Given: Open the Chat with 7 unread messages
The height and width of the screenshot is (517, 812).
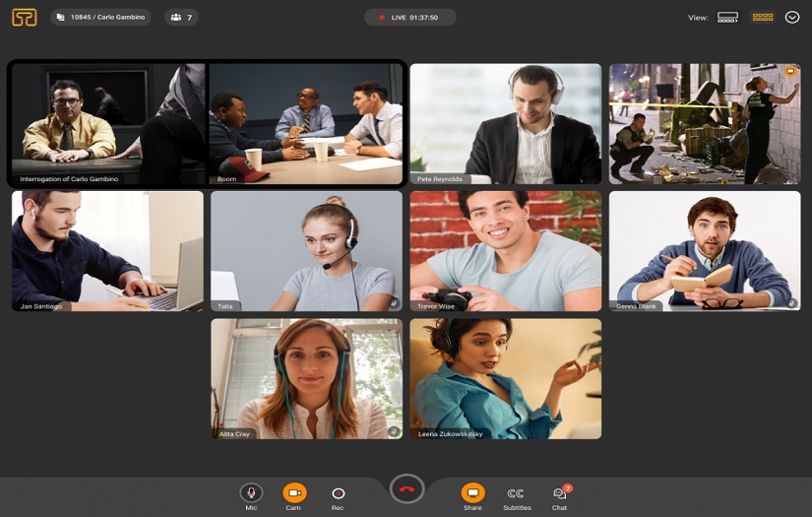Looking at the screenshot, I should (560, 493).
